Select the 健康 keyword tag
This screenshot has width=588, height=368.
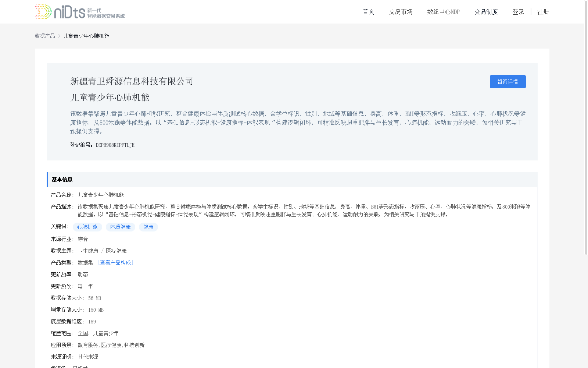coord(148,227)
